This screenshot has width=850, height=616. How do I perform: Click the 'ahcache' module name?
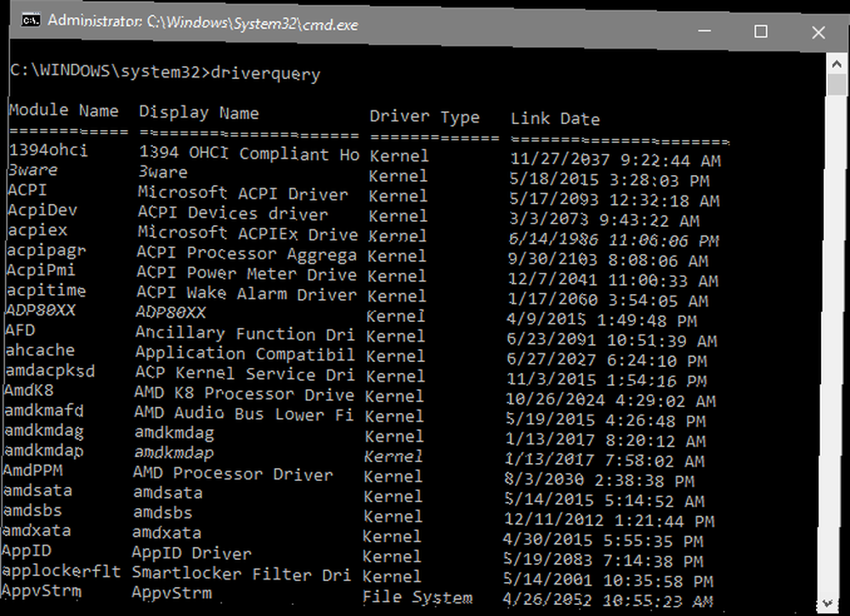click(40, 351)
